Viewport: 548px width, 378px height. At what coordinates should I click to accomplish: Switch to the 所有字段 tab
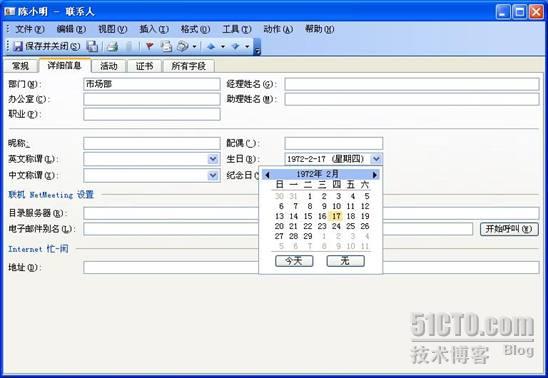(189, 66)
